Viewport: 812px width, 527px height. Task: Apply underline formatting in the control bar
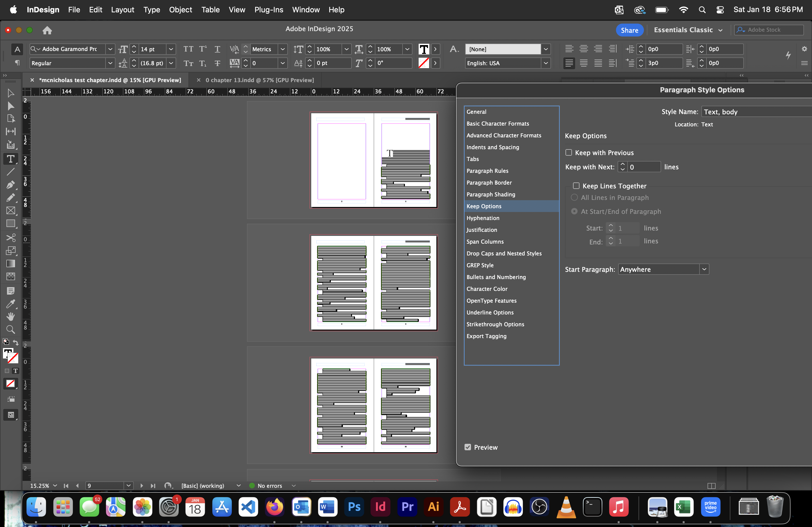[x=217, y=49]
